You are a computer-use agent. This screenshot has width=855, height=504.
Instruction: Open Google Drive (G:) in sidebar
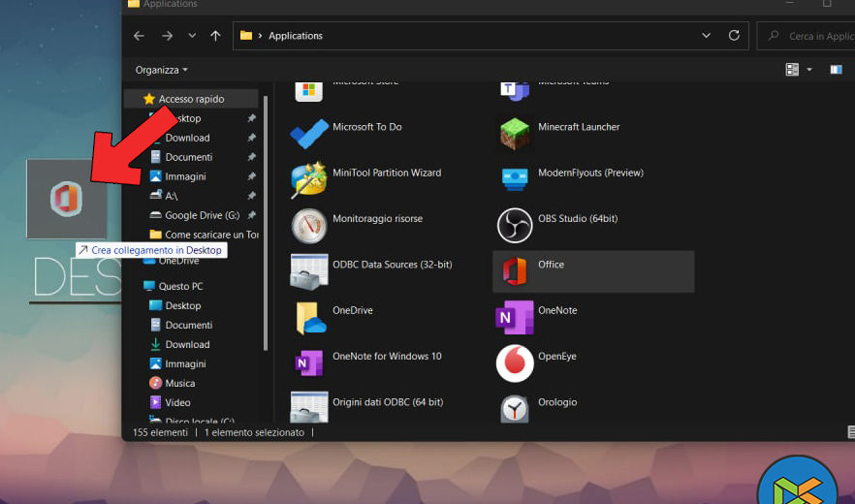pos(202,215)
